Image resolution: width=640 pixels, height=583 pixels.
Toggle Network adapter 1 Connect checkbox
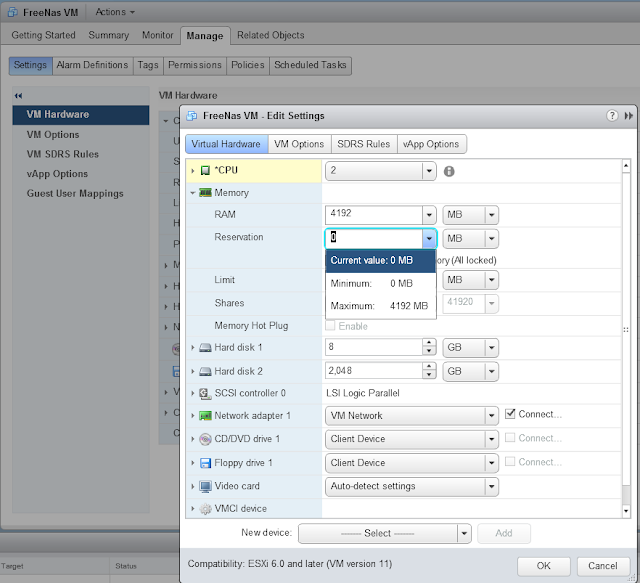[510, 414]
